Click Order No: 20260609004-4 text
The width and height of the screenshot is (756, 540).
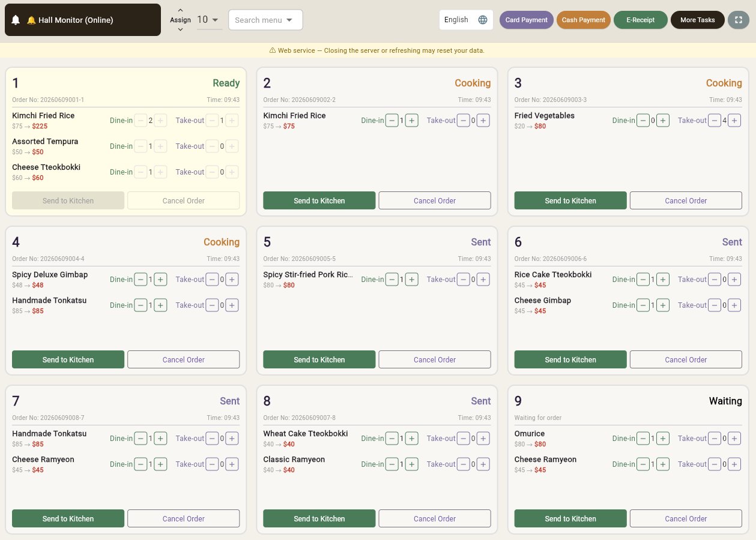tap(48, 259)
